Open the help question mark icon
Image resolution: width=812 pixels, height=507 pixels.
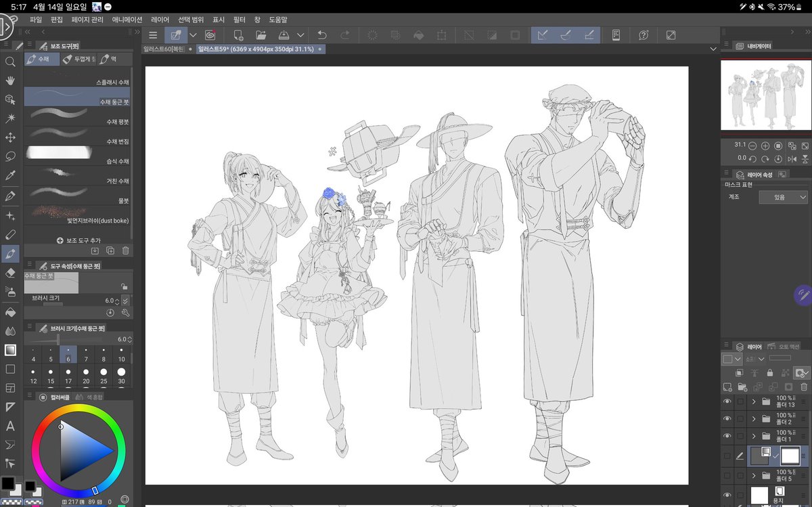click(x=644, y=35)
